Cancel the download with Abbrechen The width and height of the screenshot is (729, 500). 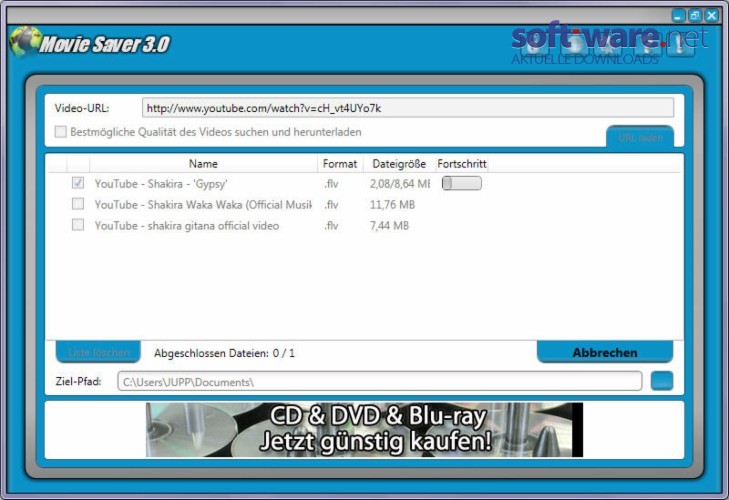[x=605, y=352]
